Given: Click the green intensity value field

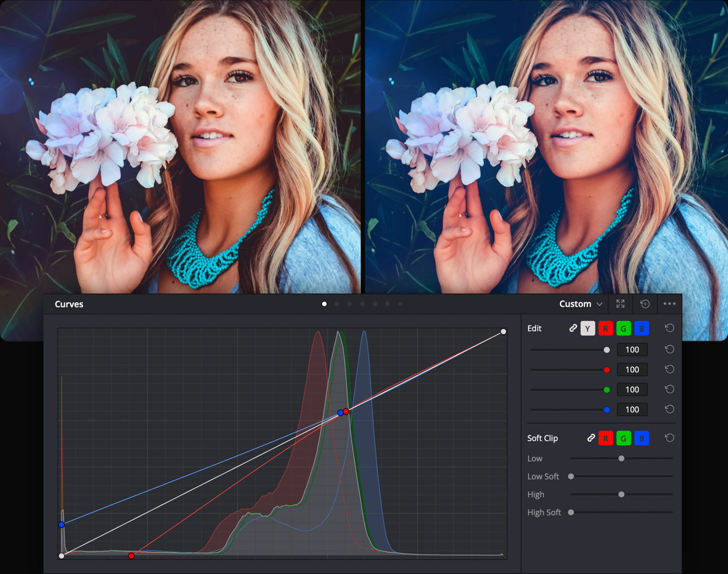Looking at the screenshot, I should point(632,390).
